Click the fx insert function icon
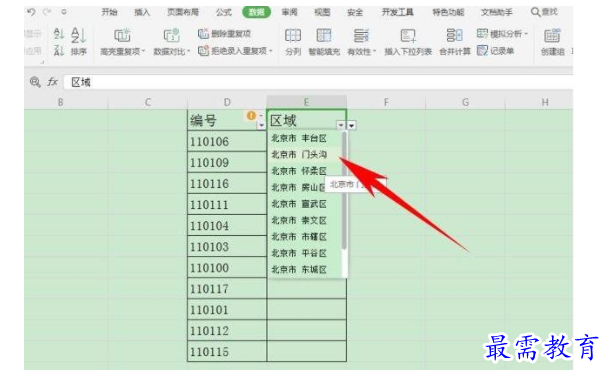 point(52,82)
